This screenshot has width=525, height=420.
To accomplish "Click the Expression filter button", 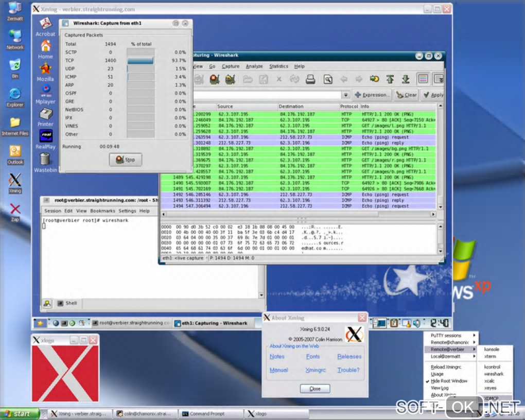I will [x=372, y=95].
